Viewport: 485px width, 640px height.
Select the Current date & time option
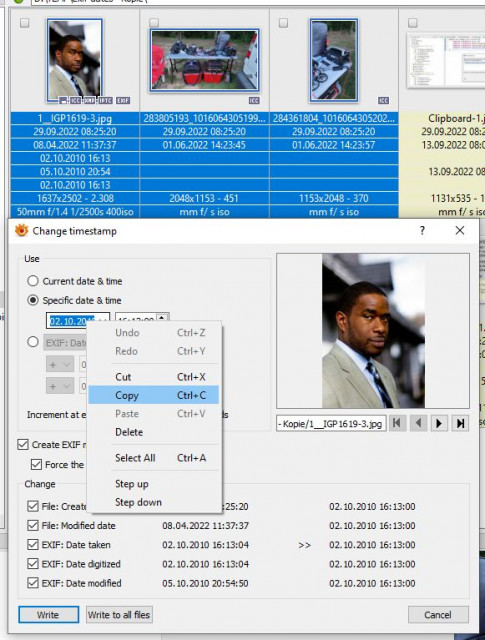pyautogui.click(x=33, y=281)
